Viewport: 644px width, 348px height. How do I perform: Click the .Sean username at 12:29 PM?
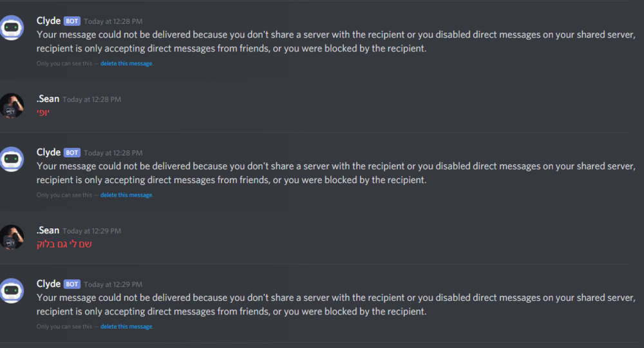coord(48,231)
